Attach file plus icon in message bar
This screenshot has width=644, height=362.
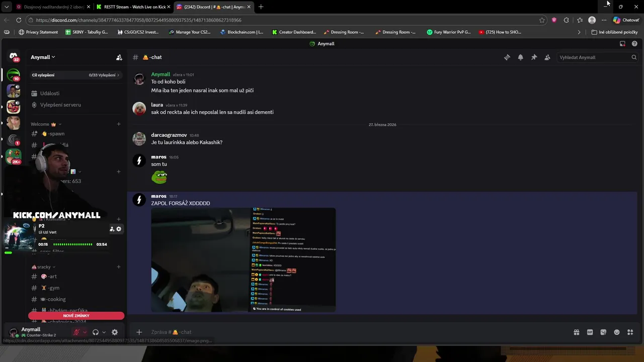tap(139, 332)
